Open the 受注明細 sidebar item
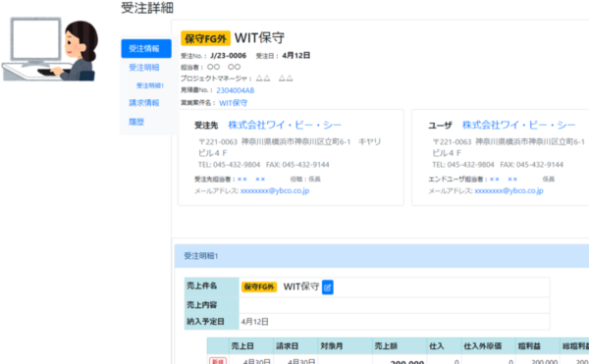589x364 pixels. 144,67
